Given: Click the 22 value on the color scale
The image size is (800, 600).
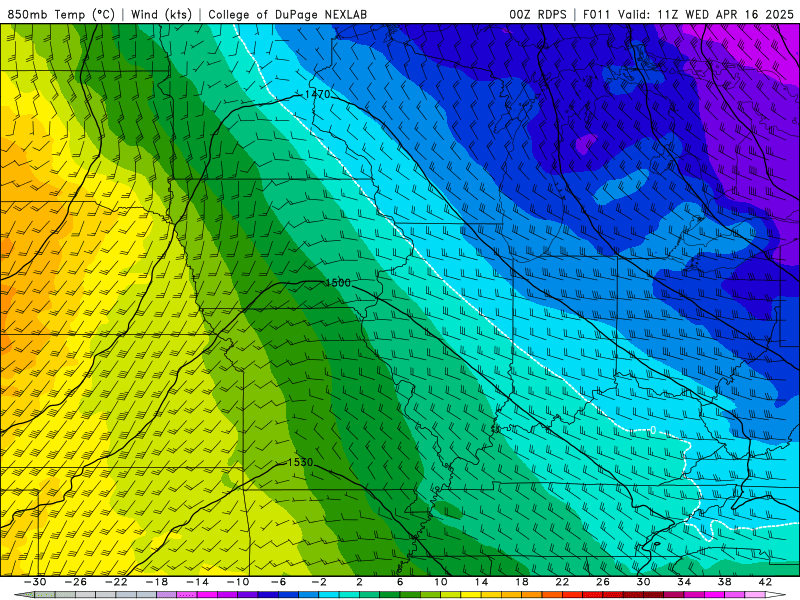Looking at the screenshot, I should (x=562, y=582).
